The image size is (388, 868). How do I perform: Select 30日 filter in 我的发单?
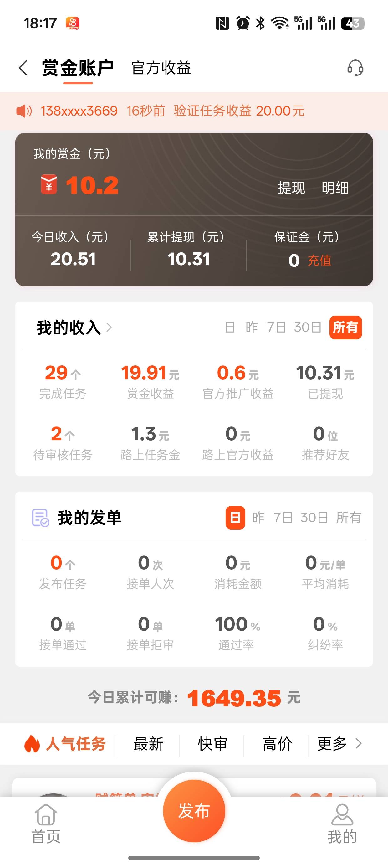314,518
